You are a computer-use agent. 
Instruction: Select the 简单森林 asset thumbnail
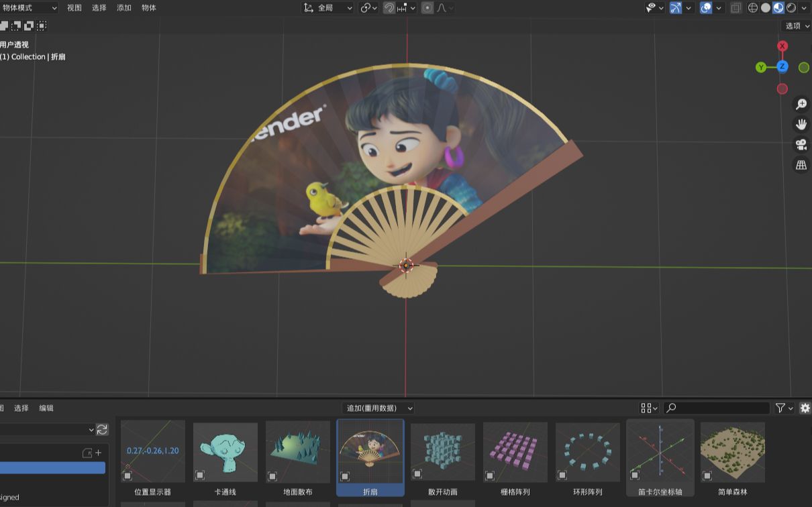733,453
